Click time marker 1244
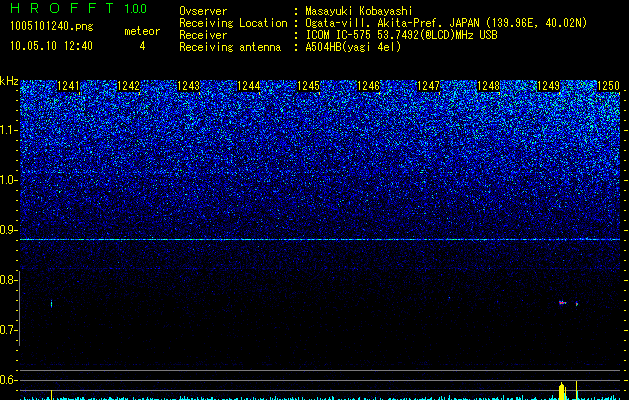Viewport: 629px width, 400px height. coord(248,86)
